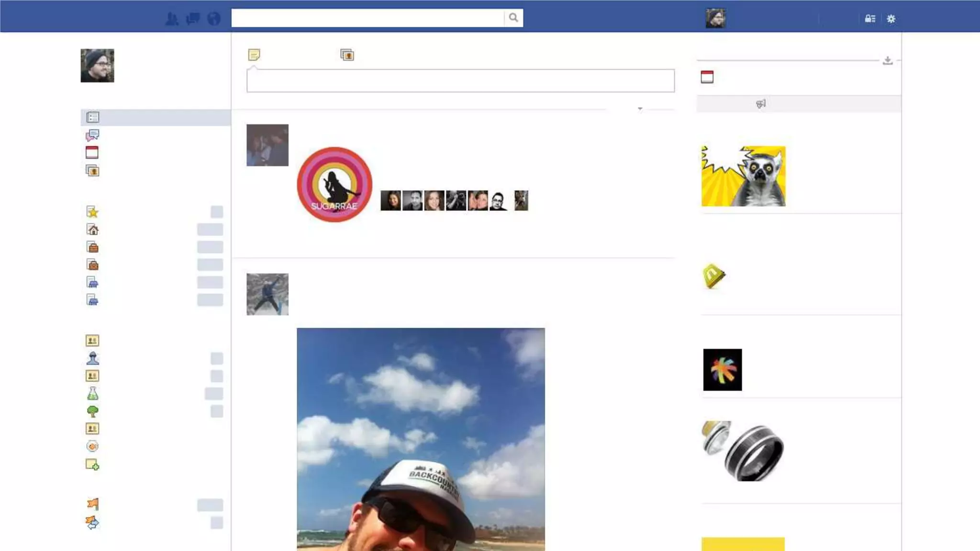Select Add Photos tab in composer

[x=347, y=55]
